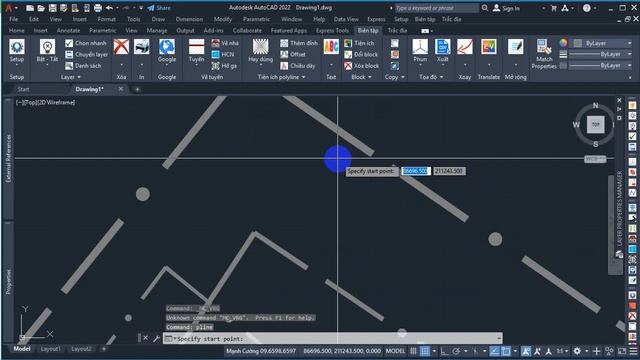Click the keyword search box
This screenshot has height=360, width=640.
click(436, 8)
